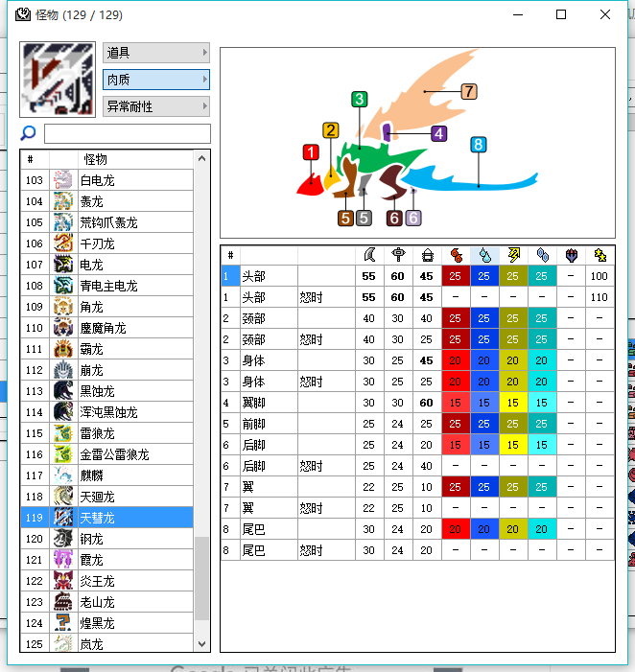Click the lavender marker 6 on diagram
The height and width of the screenshot is (672, 635).
tap(412, 219)
